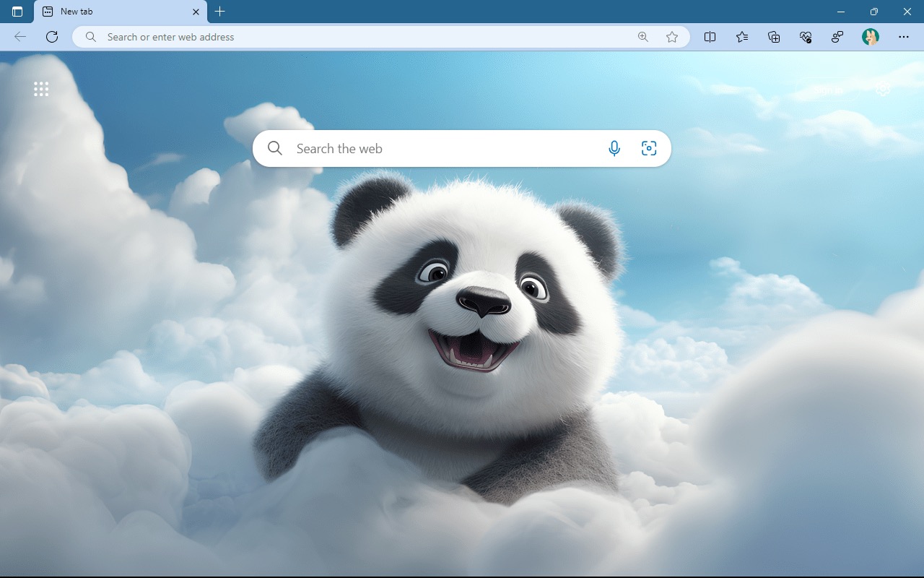Open the new tab page settings gear
The image size is (924, 578).
tap(883, 89)
